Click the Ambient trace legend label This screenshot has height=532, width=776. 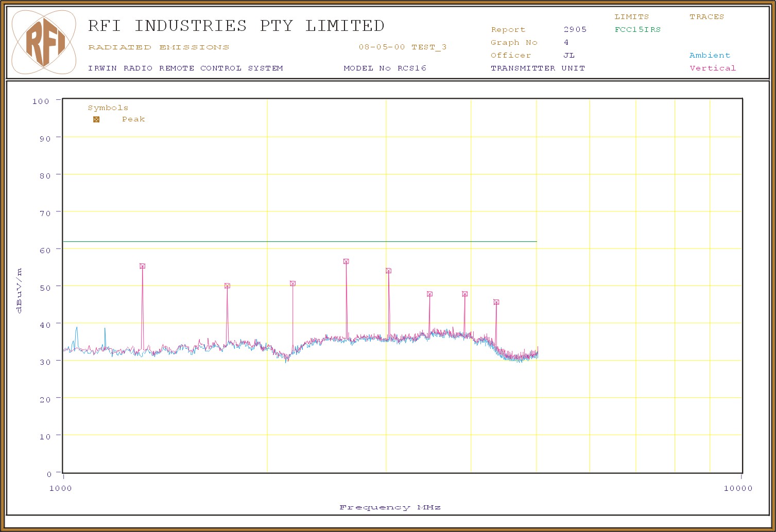(x=710, y=55)
